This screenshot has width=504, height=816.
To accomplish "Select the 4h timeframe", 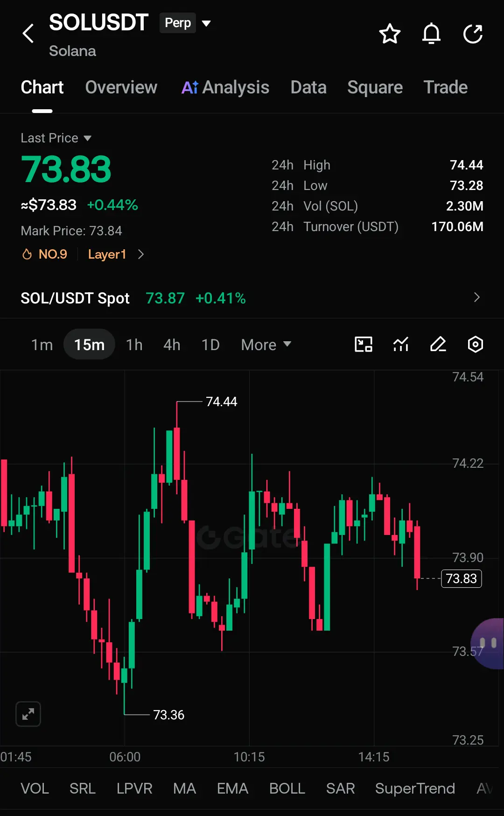I will (x=172, y=345).
